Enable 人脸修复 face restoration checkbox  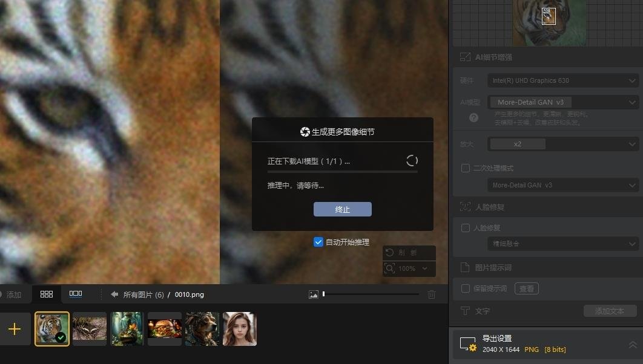tap(466, 228)
